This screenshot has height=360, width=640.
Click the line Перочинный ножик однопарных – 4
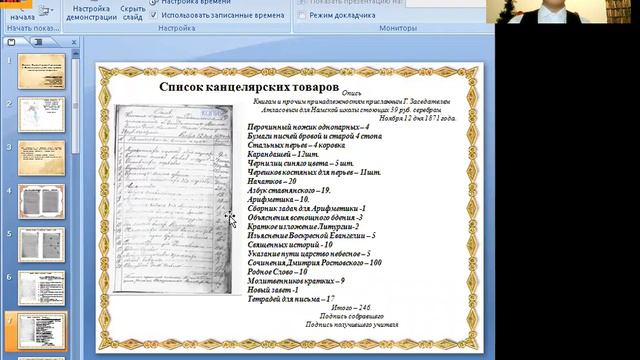[x=308, y=127]
